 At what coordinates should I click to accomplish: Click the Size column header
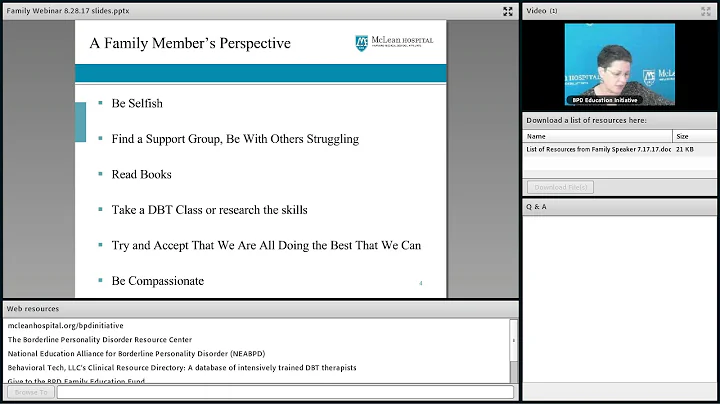694,136
